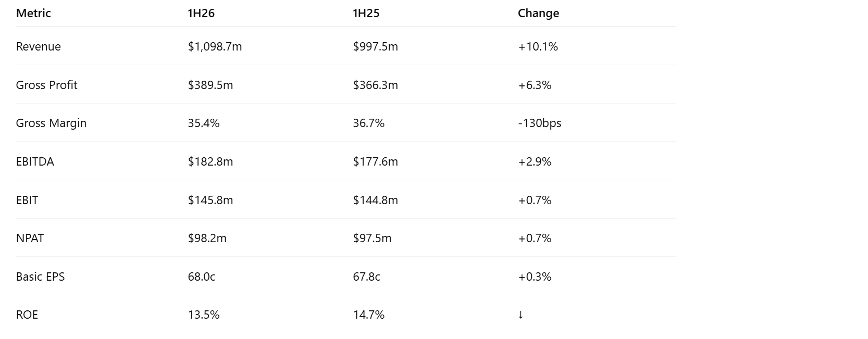Screen dimensions: 868x339
Task: Select the 67.8c EPS value
Action: (x=366, y=277)
